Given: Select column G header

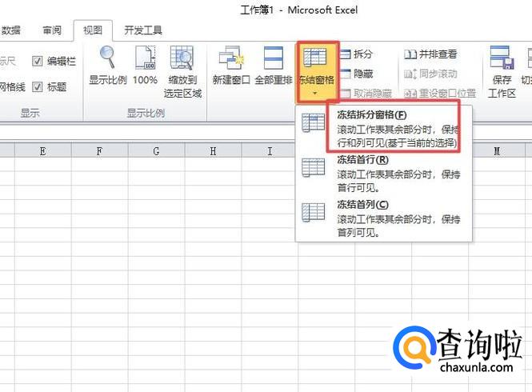Looking at the screenshot, I should 155,151.
